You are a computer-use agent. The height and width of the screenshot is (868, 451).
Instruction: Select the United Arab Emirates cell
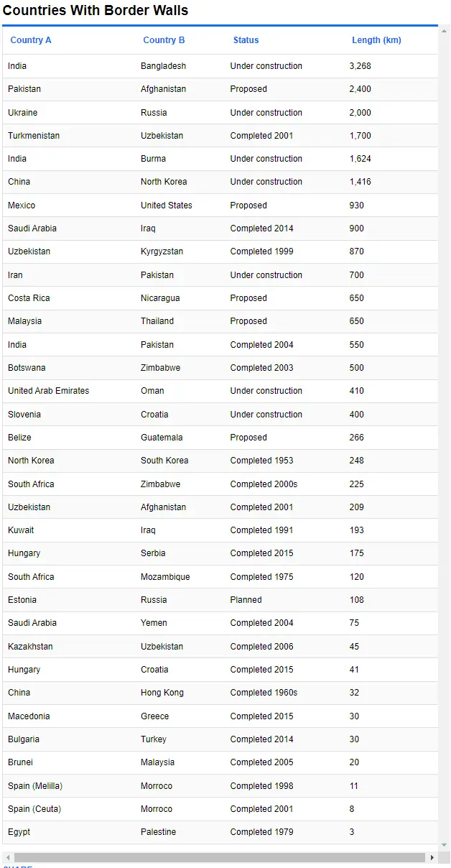click(x=48, y=391)
